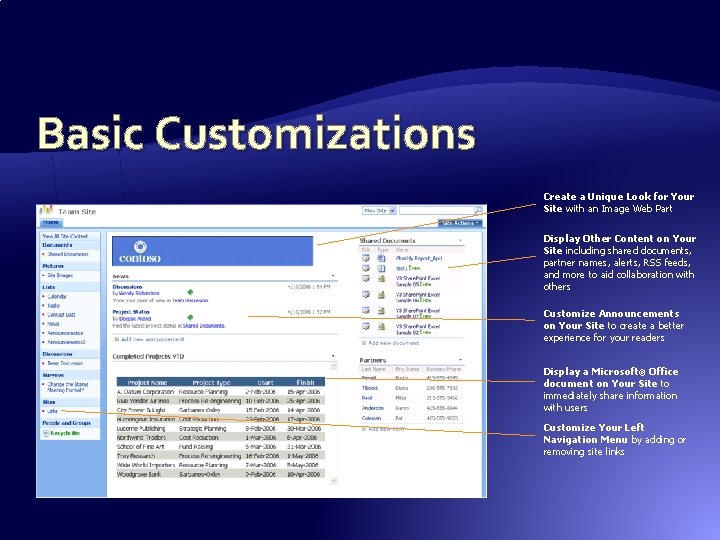This screenshot has width=720, height=540.
Task: Click the Contoso banner image
Action: tap(213, 251)
